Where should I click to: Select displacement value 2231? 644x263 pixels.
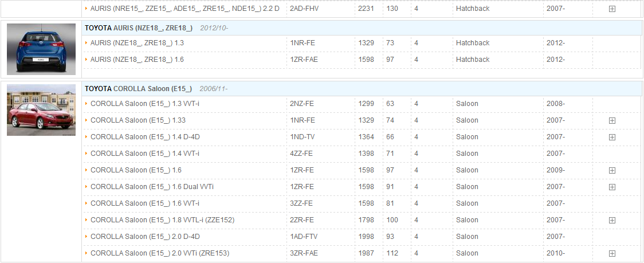coord(366,9)
